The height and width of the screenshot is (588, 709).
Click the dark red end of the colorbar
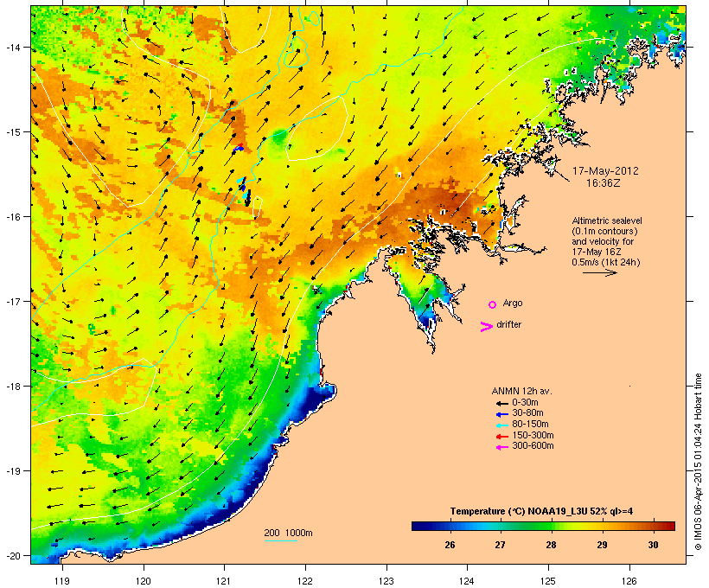tap(669, 526)
